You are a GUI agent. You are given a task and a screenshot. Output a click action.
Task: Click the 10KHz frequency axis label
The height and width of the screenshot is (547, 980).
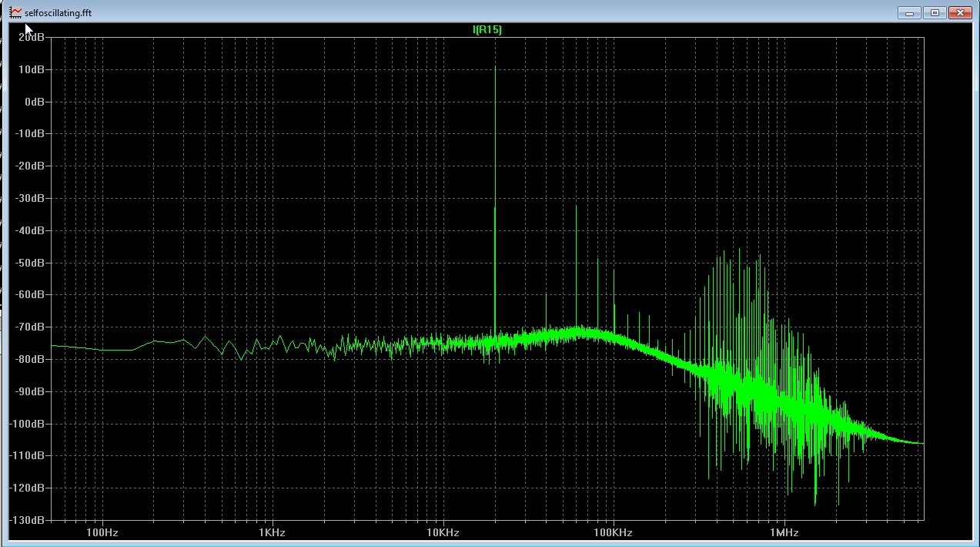(443, 532)
